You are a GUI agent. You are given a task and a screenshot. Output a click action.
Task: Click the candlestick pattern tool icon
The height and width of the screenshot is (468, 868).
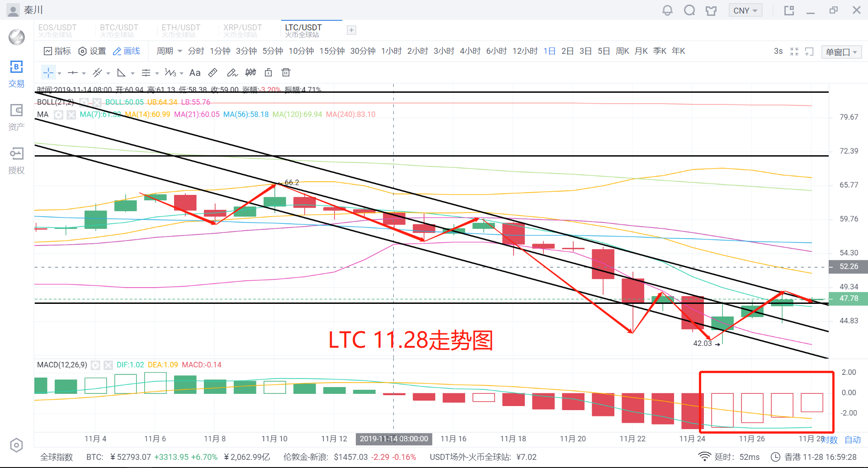point(250,72)
